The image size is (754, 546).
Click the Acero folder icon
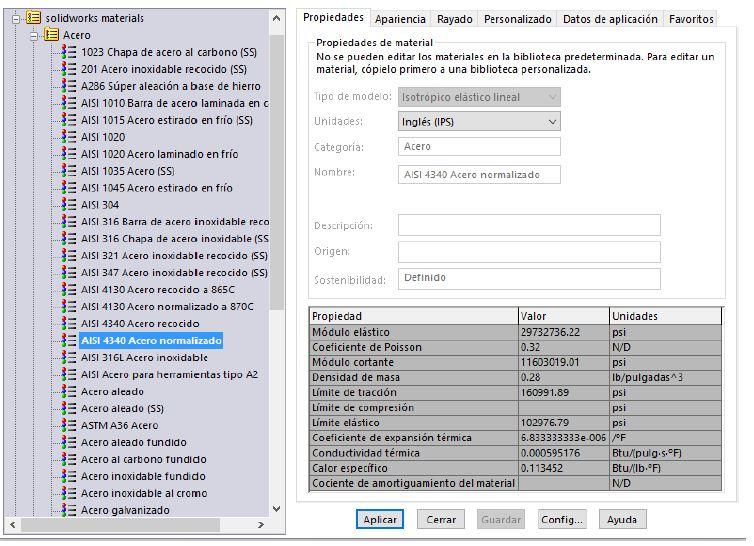[51, 35]
